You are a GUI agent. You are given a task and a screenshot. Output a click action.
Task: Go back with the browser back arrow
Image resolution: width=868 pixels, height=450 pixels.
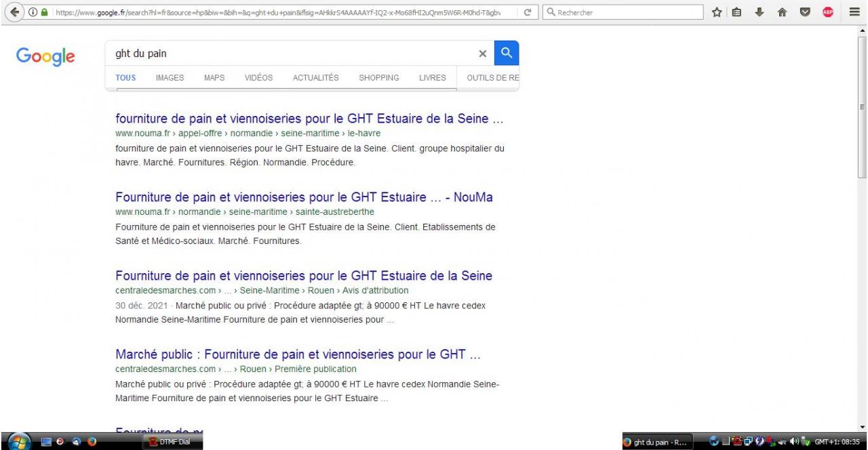pyautogui.click(x=15, y=12)
